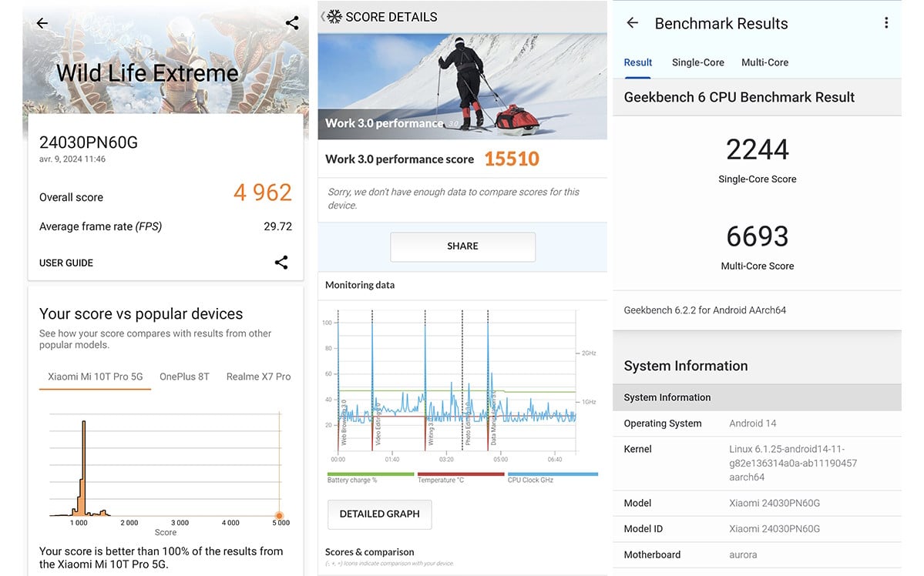Click Geekbench 6 CPU Benchmark Result heading
Viewport: 924px width, 576px height.
pyautogui.click(x=739, y=97)
